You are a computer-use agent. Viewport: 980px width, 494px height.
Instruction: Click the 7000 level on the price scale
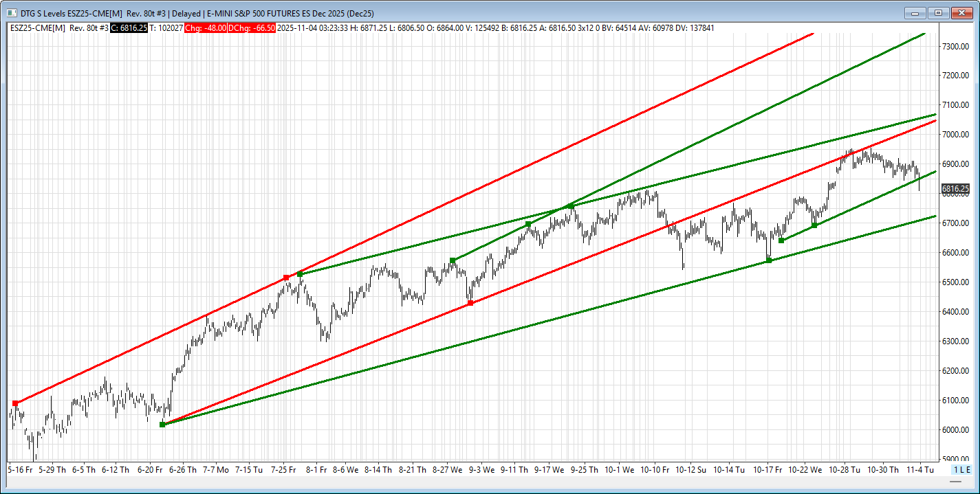pos(955,135)
